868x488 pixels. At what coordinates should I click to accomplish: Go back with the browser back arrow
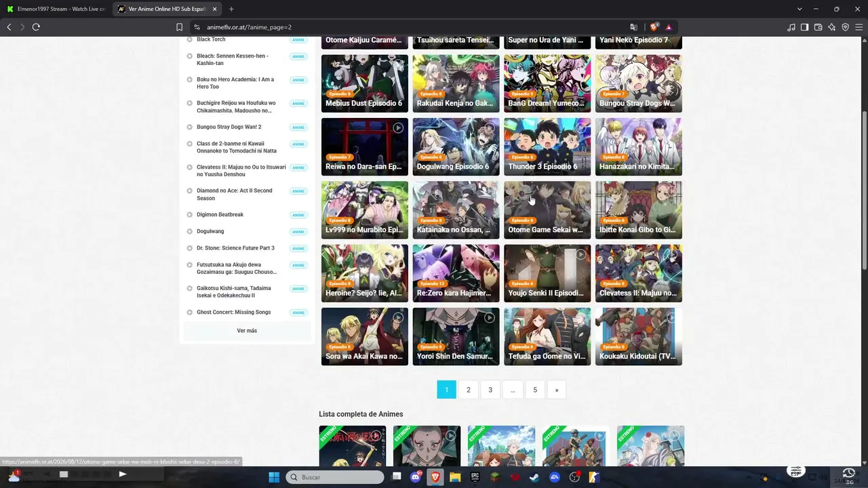point(9,27)
